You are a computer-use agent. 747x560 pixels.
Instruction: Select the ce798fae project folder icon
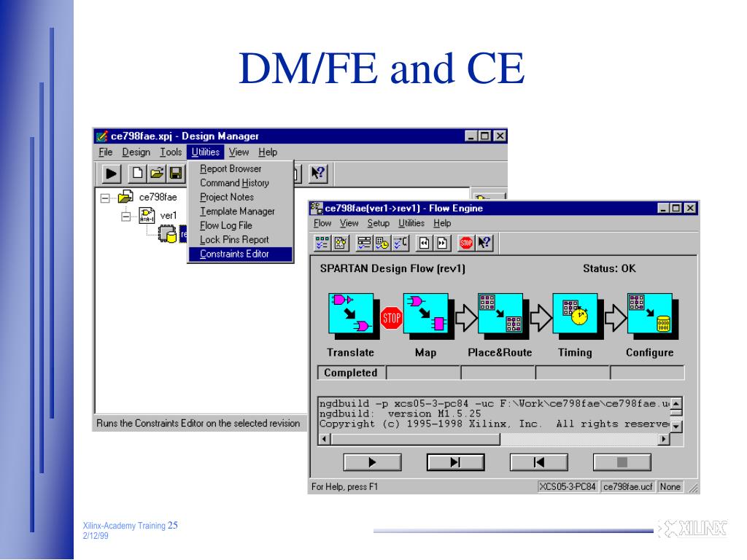pos(125,197)
